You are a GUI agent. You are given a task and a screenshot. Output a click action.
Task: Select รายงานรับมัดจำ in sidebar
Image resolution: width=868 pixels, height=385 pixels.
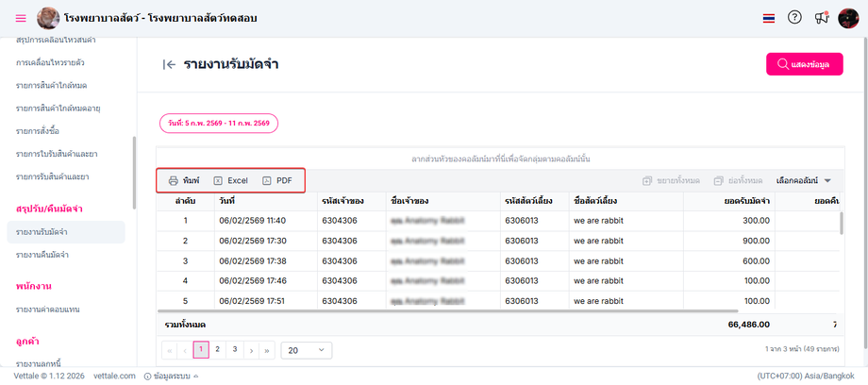click(66, 232)
